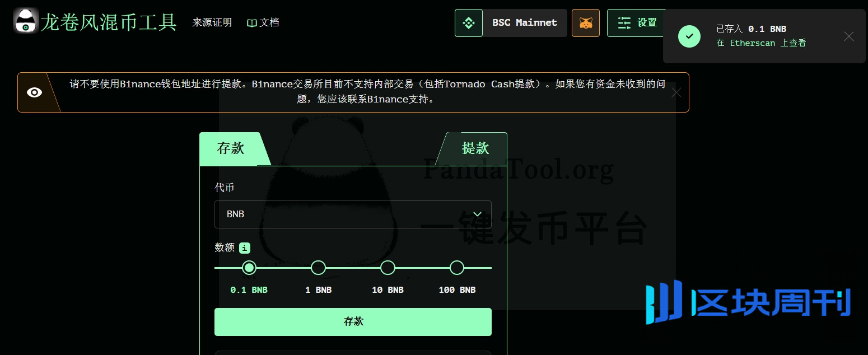Open the 设置 settings panel
868x355 pixels.
click(637, 23)
